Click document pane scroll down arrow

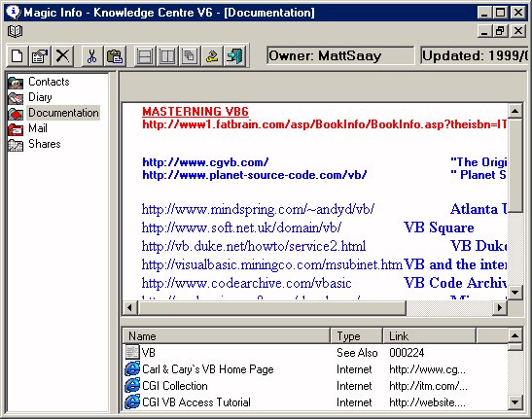[515, 292]
